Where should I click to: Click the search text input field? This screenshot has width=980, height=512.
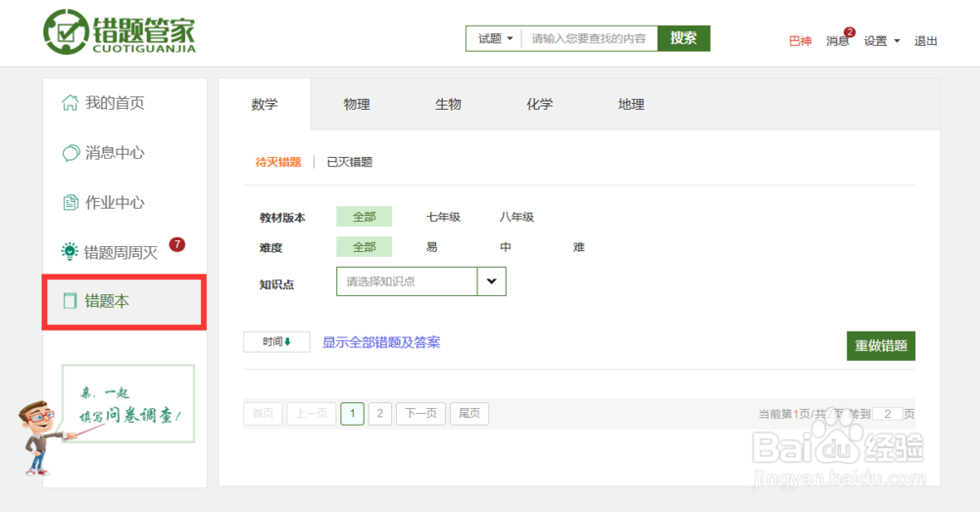tap(588, 38)
